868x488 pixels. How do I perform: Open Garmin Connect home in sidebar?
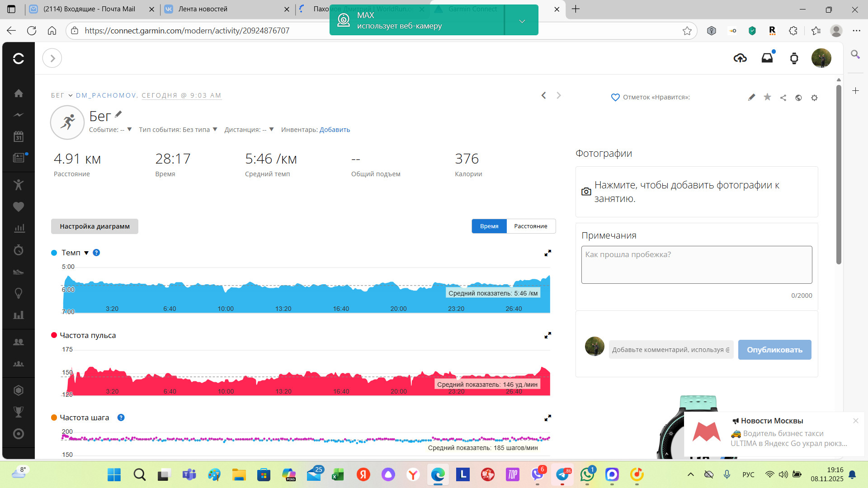point(19,93)
